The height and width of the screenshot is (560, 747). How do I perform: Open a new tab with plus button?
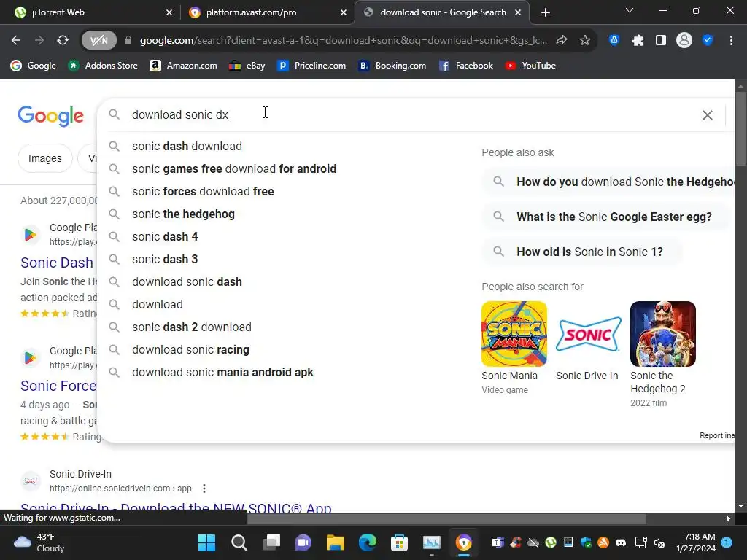546,12
